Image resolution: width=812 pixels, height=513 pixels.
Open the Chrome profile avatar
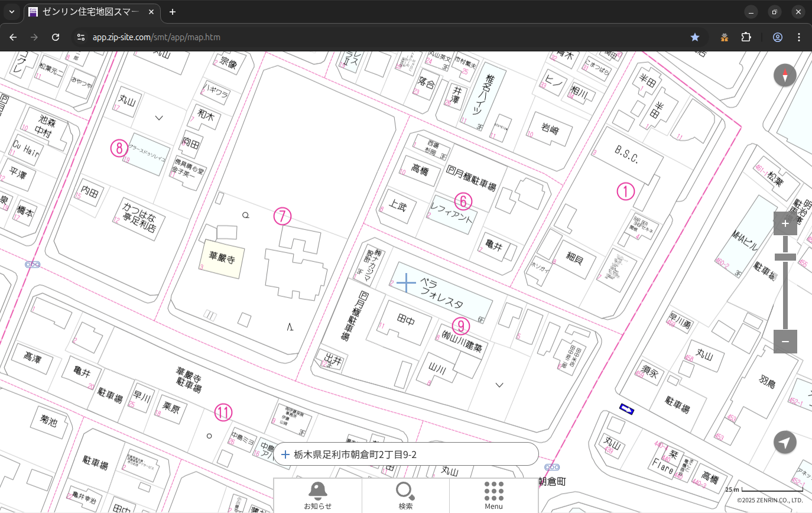coord(777,37)
